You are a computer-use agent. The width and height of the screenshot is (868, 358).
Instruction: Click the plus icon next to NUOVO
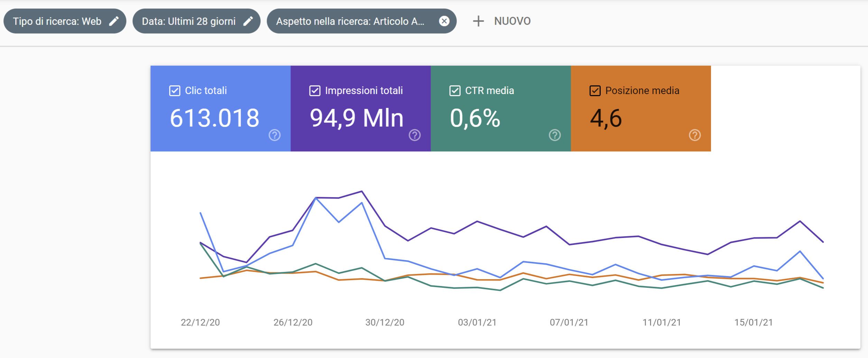pos(478,21)
